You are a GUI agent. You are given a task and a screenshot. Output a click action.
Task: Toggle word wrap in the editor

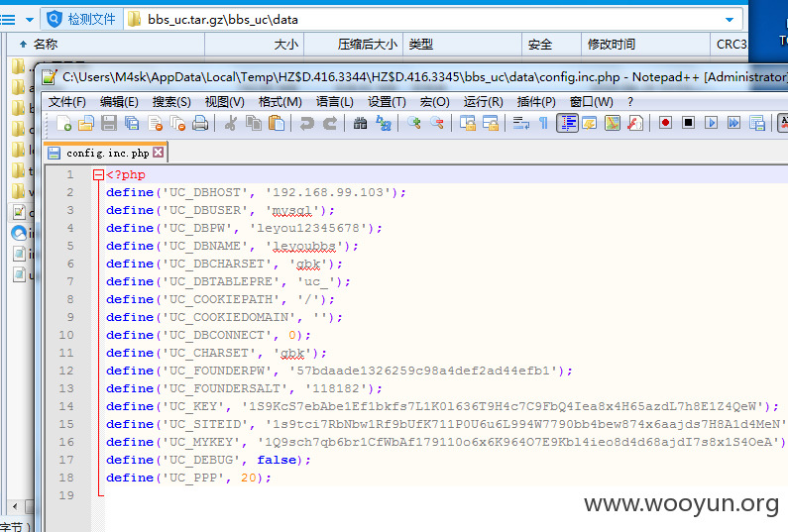point(520,123)
